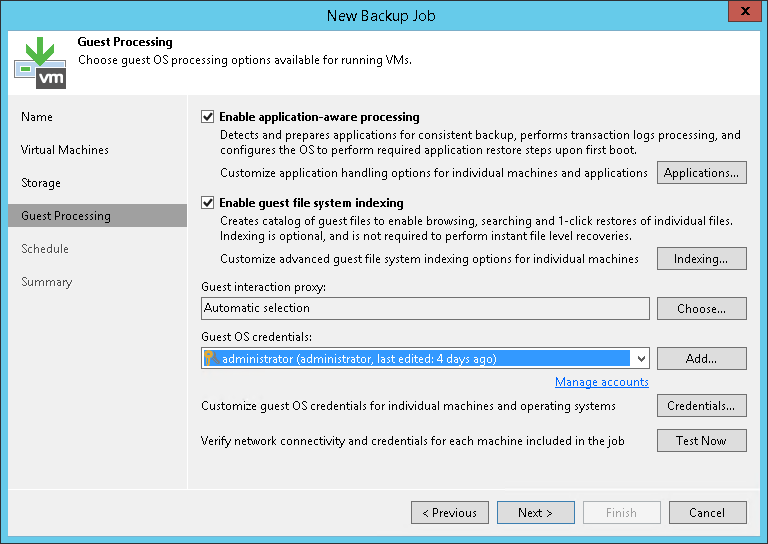This screenshot has width=768, height=544.
Task: Expand the Guest OS credentials dropdown arrow
Action: [641, 359]
